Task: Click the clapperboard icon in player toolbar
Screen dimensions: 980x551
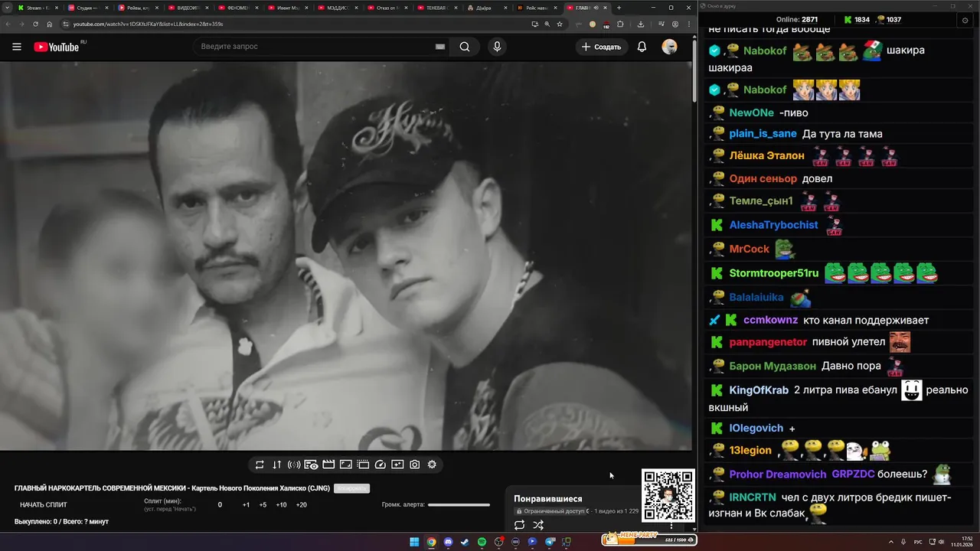Action: (x=328, y=465)
